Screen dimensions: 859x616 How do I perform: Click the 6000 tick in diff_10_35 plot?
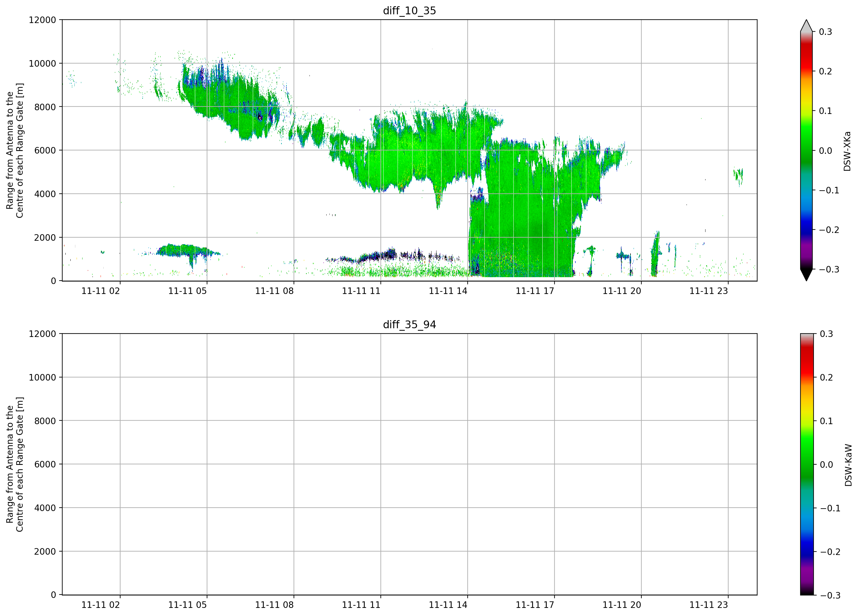tap(45, 150)
